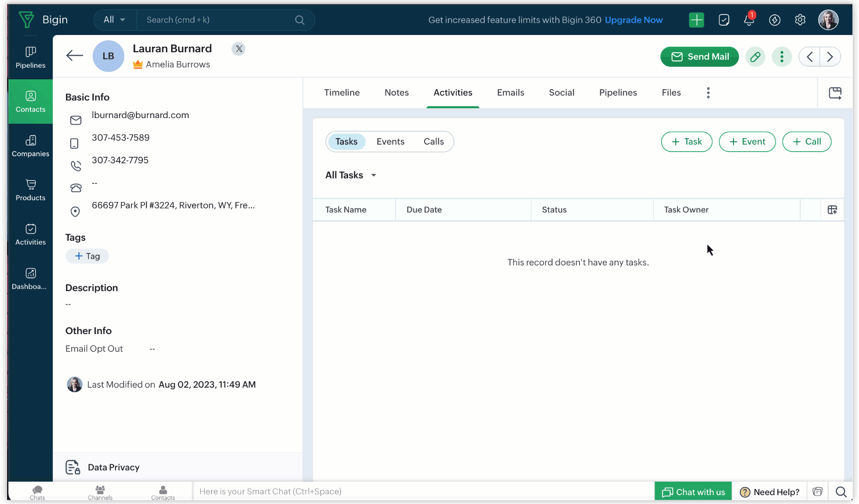Add a new Call
The image size is (859, 504).
[x=806, y=142]
